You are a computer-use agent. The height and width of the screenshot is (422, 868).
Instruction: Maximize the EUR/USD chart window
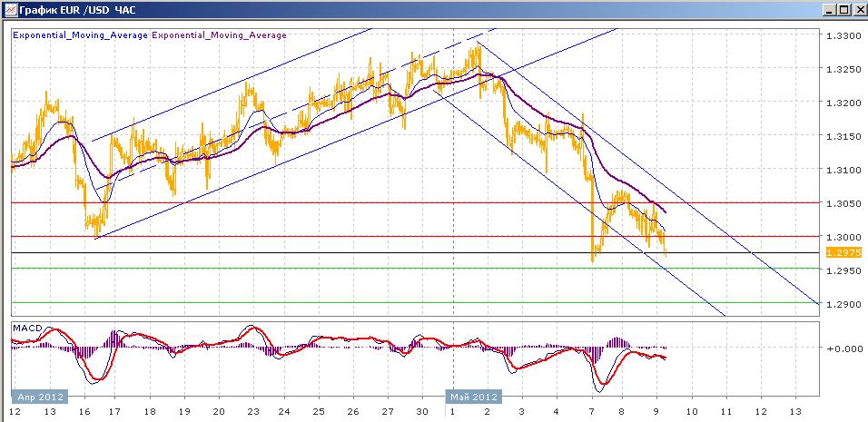[843, 9]
